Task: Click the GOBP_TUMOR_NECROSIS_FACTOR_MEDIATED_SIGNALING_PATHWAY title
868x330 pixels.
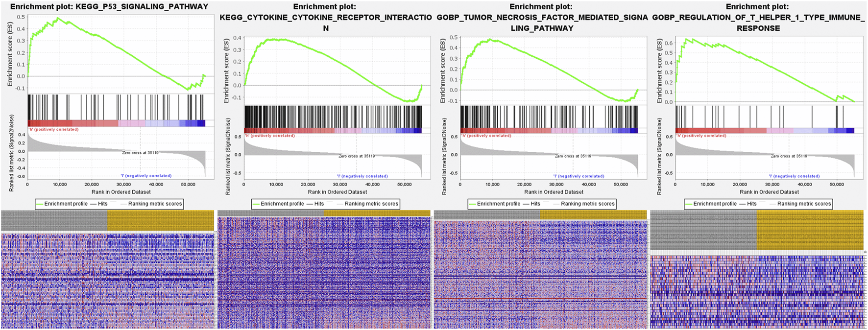Action: click(541, 18)
